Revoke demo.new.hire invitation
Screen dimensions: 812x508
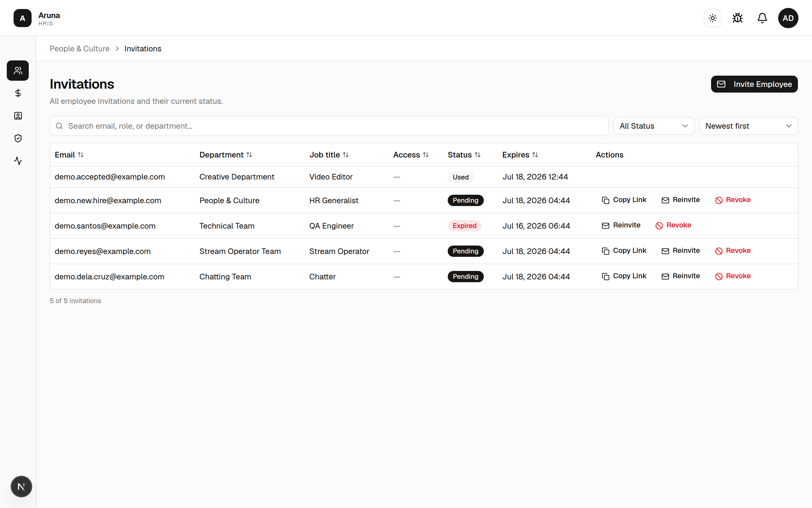click(733, 200)
